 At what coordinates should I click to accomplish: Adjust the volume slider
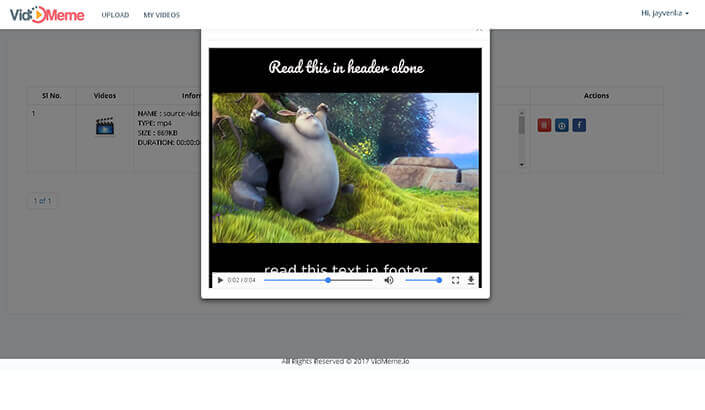click(x=423, y=280)
